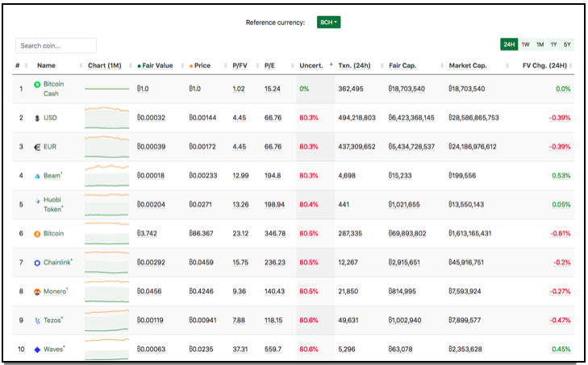Sort table by Uncert. column

click(x=311, y=65)
